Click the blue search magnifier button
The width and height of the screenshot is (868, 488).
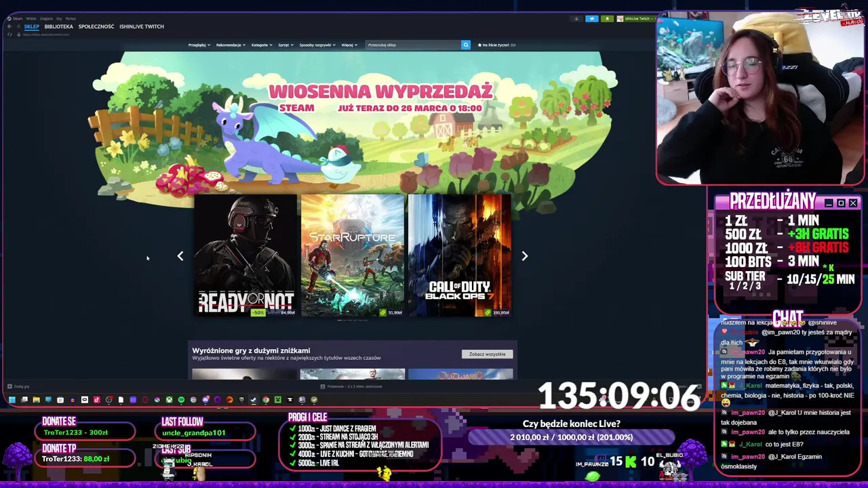[x=466, y=45]
